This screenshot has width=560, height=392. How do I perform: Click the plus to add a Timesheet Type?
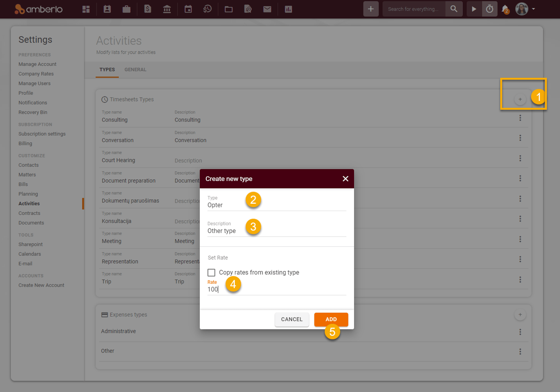[520, 98]
